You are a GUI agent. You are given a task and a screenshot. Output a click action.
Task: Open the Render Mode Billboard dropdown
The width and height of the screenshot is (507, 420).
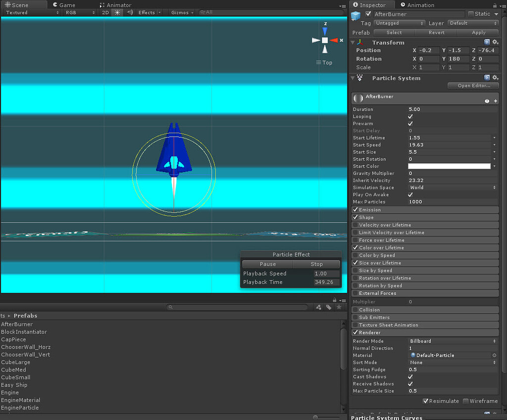click(452, 341)
